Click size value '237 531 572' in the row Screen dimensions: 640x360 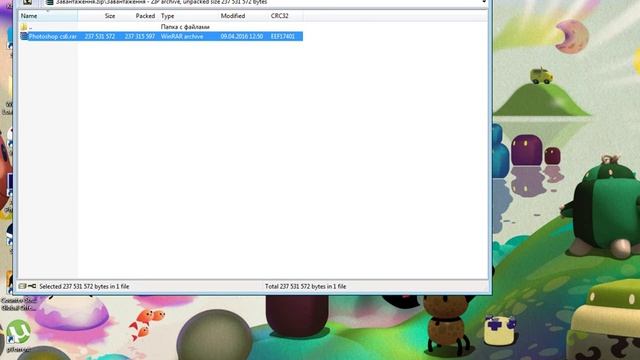pyautogui.click(x=100, y=36)
